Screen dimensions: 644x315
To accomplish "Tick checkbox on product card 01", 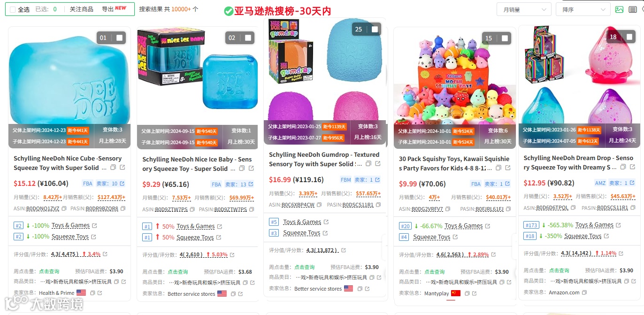I will [x=120, y=38].
